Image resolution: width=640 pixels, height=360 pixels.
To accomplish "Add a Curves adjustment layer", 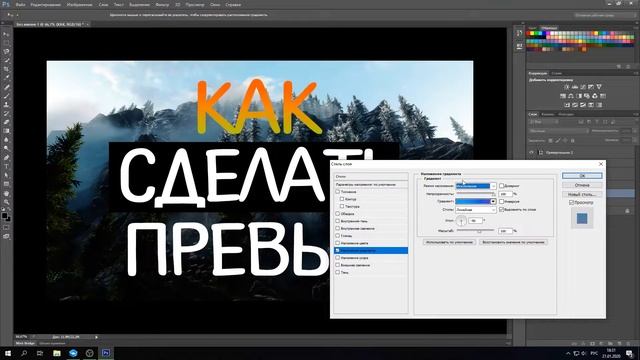I will point(583,87).
